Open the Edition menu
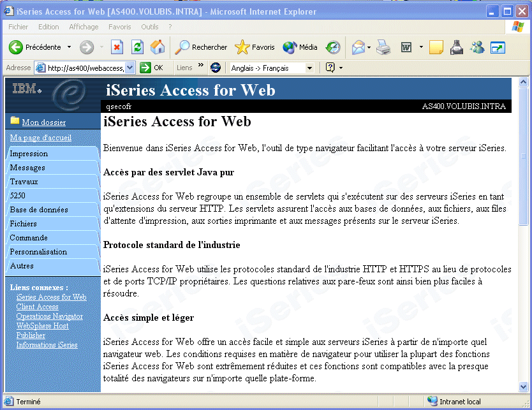Screen dimensions: 532x410 pos(48,27)
